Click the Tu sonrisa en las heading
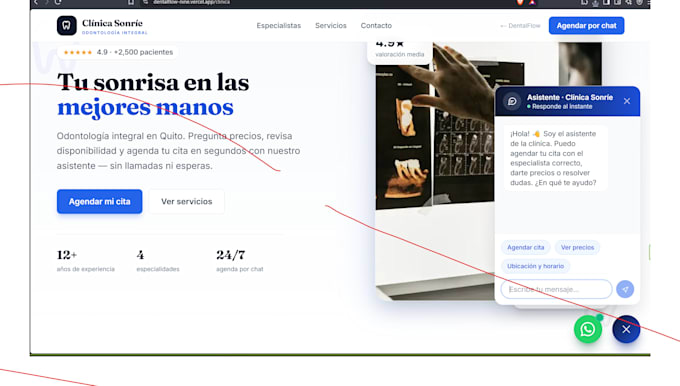Image resolution: width=680 pixels, height=386 pixels. coord(153,82)
